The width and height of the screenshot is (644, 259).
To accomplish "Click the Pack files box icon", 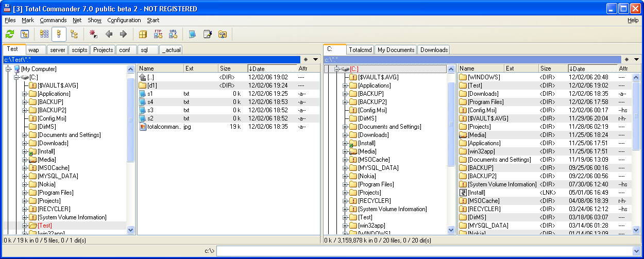I will pyautogui.click(x=143, y=34).
